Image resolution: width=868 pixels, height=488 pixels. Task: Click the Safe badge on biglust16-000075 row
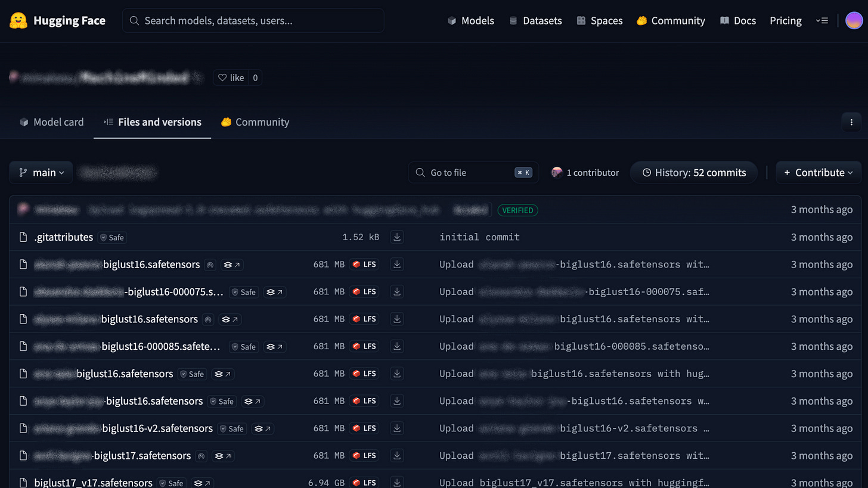244,292
